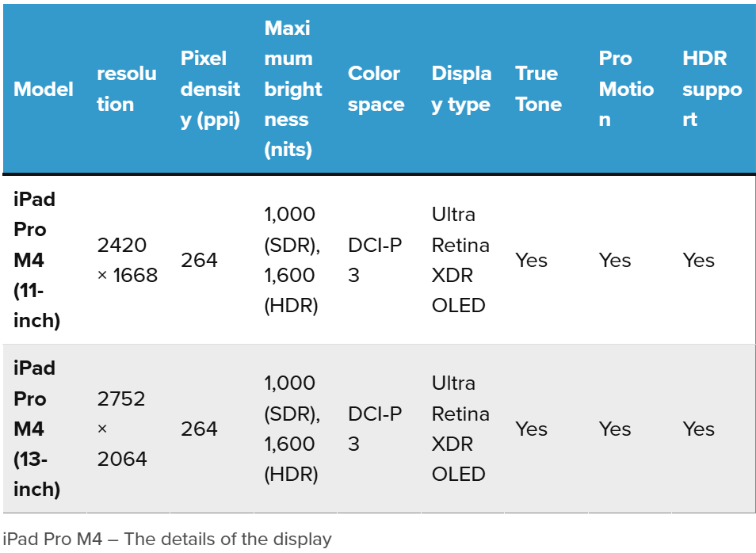
Task: Select the iPad Pro M4 (11-inch) cell
Action: click(x=37, y=260)
